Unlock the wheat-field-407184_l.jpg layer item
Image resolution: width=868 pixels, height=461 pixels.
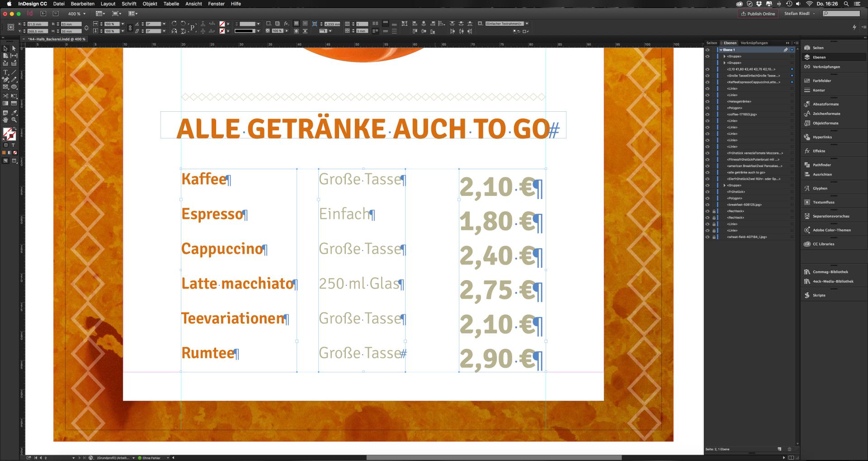coord(714,237)
